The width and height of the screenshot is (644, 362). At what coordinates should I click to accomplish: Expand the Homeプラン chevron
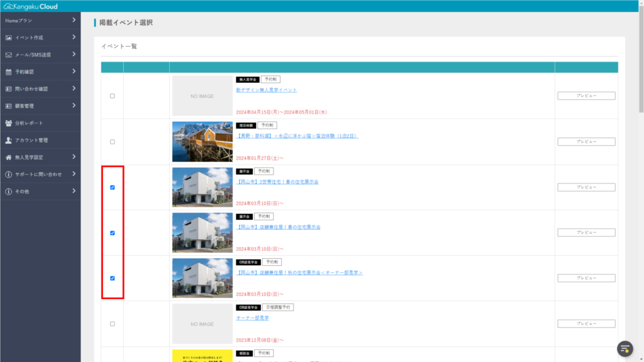click(74, 20)
